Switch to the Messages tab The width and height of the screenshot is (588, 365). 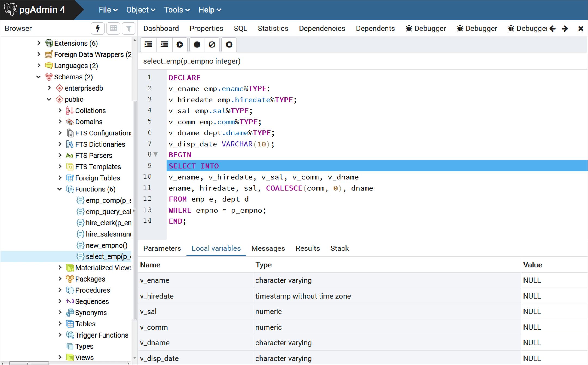(268, 248)
